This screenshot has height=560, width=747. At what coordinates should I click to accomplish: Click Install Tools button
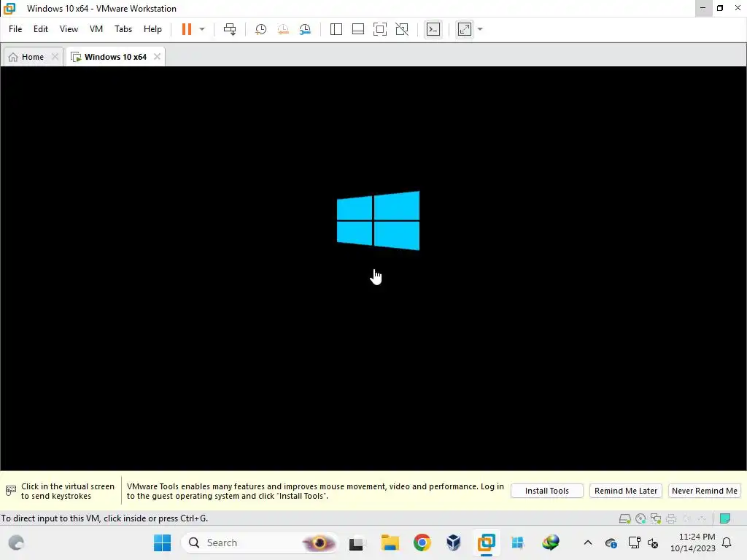pos(546,491)
